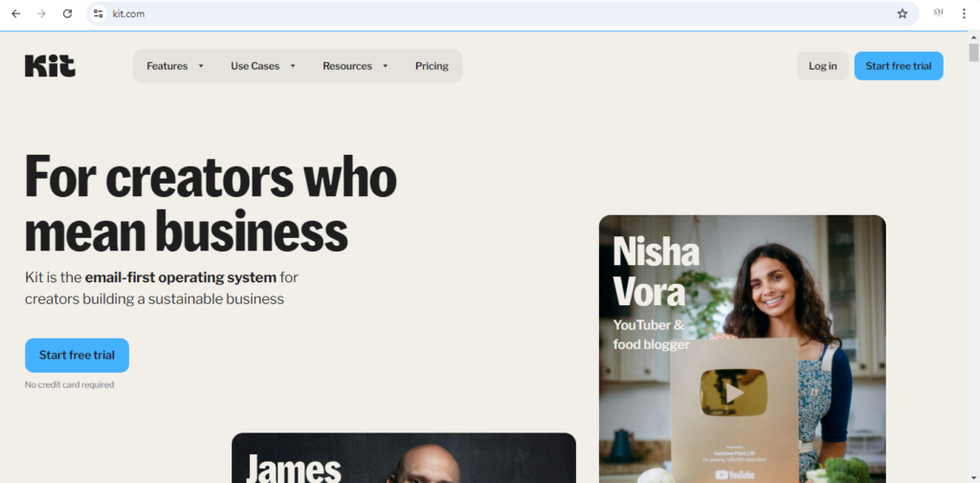Expand the Resources dropdown arrow
Image resolution: width=980 pixels, height=483 pixels.
tap(385, 66)
